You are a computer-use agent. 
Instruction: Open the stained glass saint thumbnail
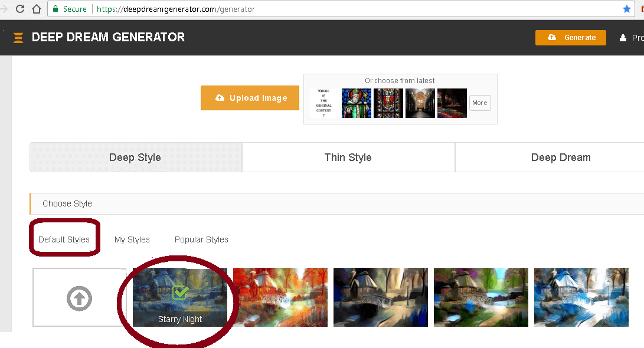(x=356, y=103)
